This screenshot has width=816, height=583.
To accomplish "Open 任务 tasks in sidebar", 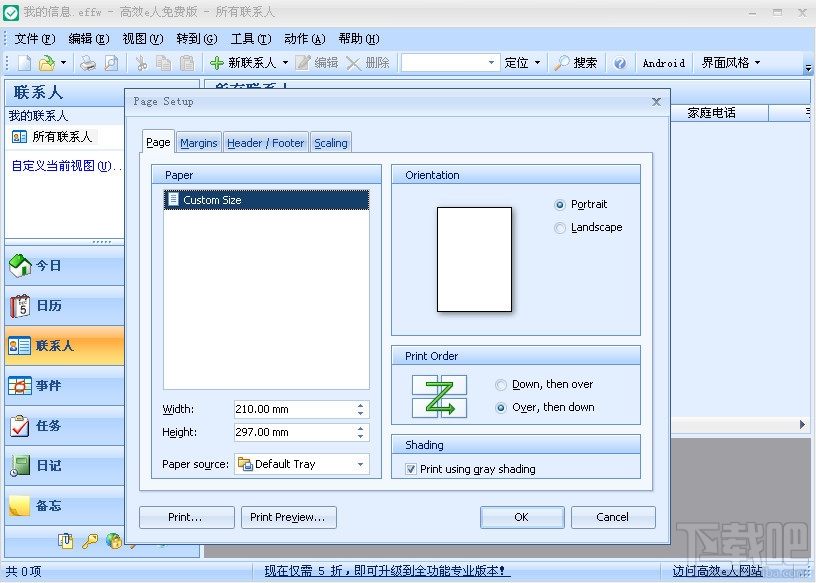I will [65, 426].
